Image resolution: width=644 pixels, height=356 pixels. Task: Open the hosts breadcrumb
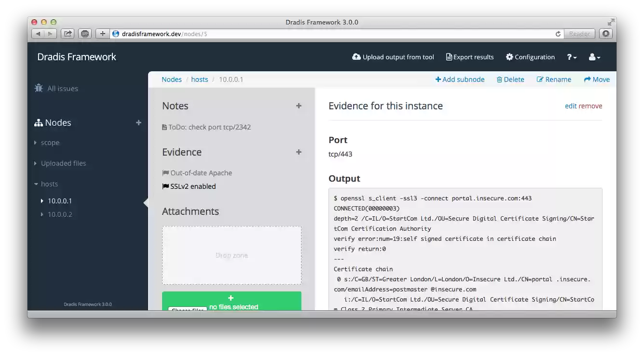click(x=200, y=79)
